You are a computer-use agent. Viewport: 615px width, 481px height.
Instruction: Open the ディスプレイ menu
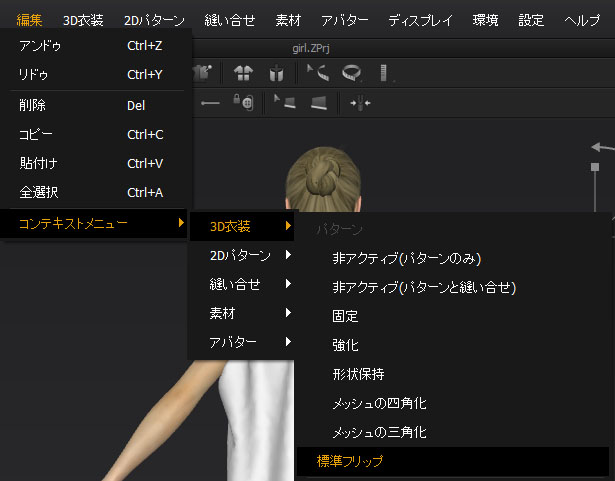pyautogui.click(x=420, y=20)
